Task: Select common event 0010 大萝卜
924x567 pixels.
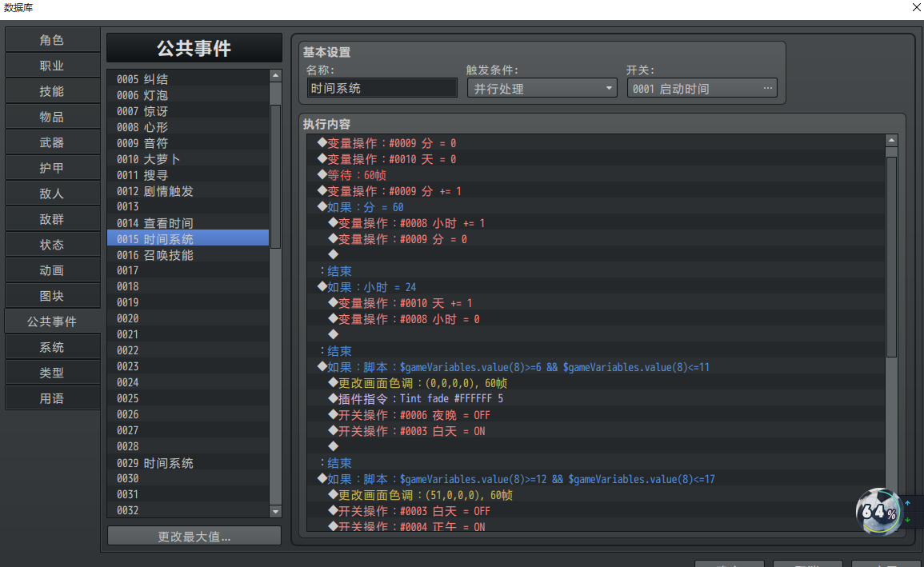Action: [188, 159]
